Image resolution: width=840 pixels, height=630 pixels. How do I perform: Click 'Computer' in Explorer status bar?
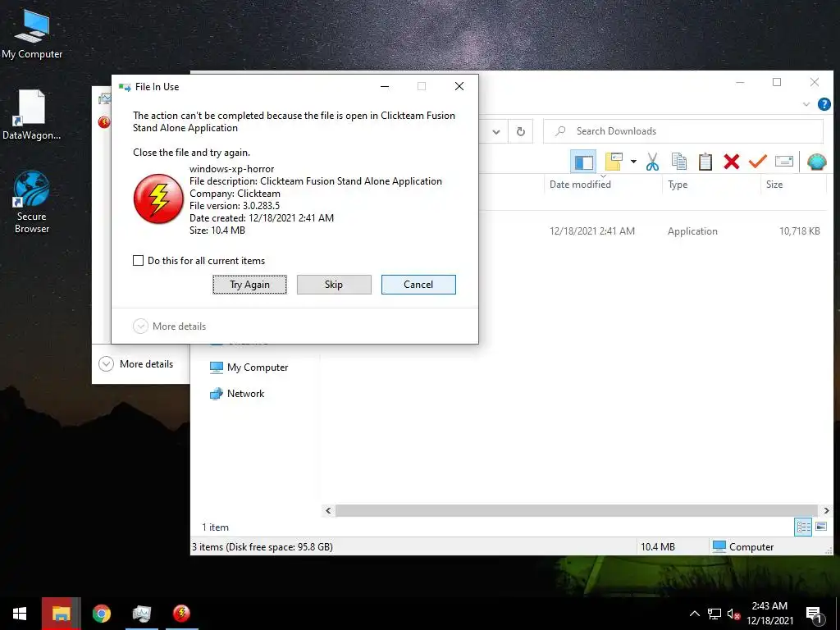[x=743, y=547]
